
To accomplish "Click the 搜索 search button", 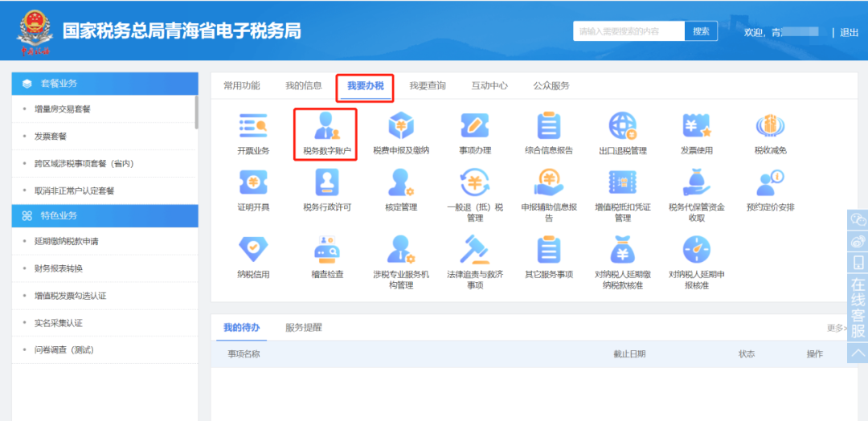I will pyautogui.click(x=701, y=31).
